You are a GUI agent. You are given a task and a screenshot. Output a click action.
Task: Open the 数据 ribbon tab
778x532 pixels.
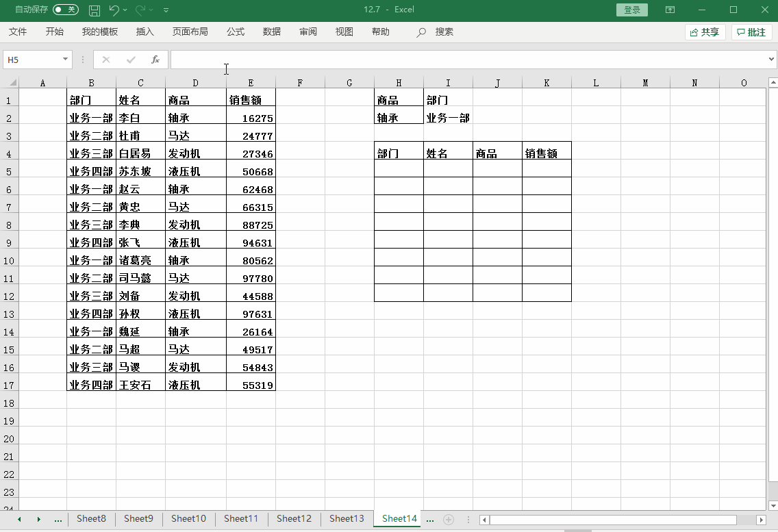pos(272,32)
